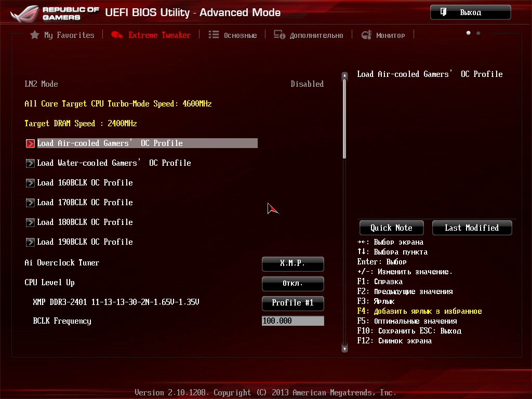
Task: Open the CPU Level Up Откл. dropdown
Action: [292, 284]
